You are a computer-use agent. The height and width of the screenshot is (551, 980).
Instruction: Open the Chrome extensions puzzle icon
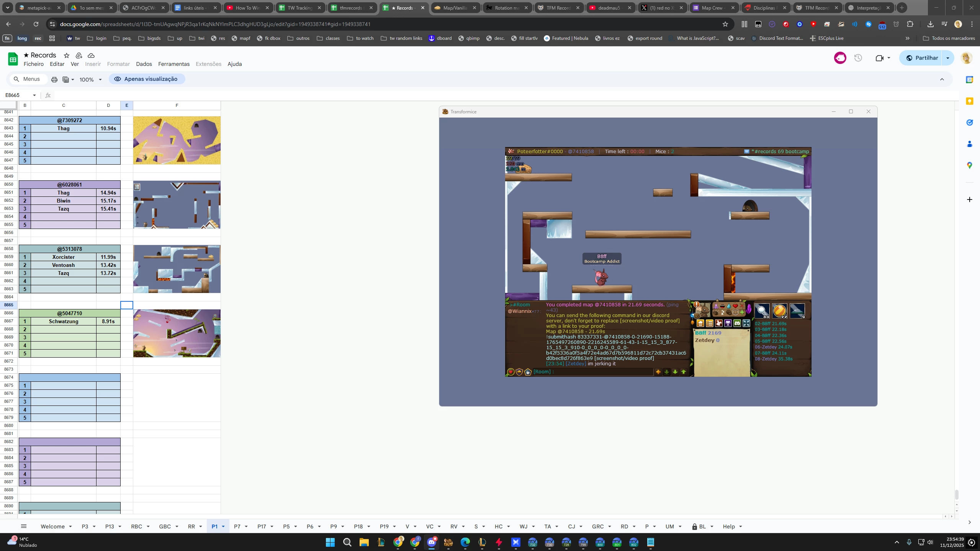[x=910, y=24]
